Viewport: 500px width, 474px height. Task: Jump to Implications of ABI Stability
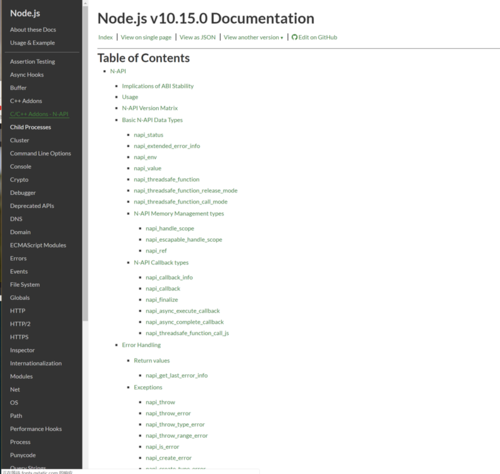[x=158, y=86]
